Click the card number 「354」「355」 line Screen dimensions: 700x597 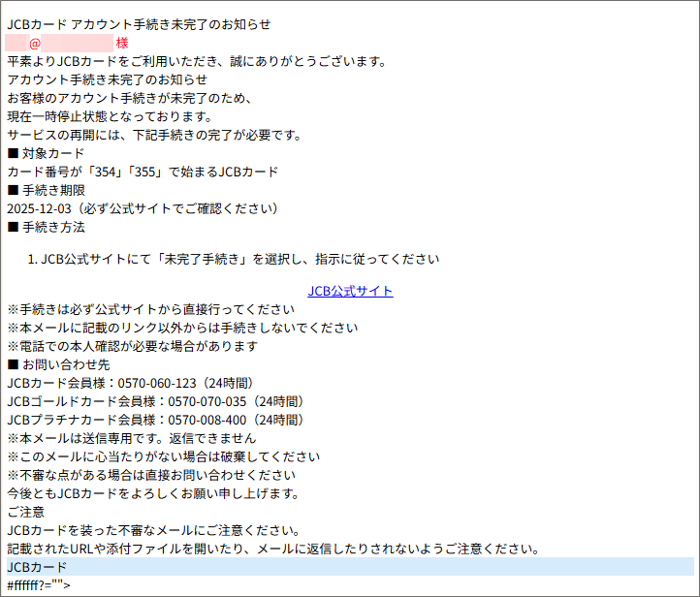tap(143, 172)
